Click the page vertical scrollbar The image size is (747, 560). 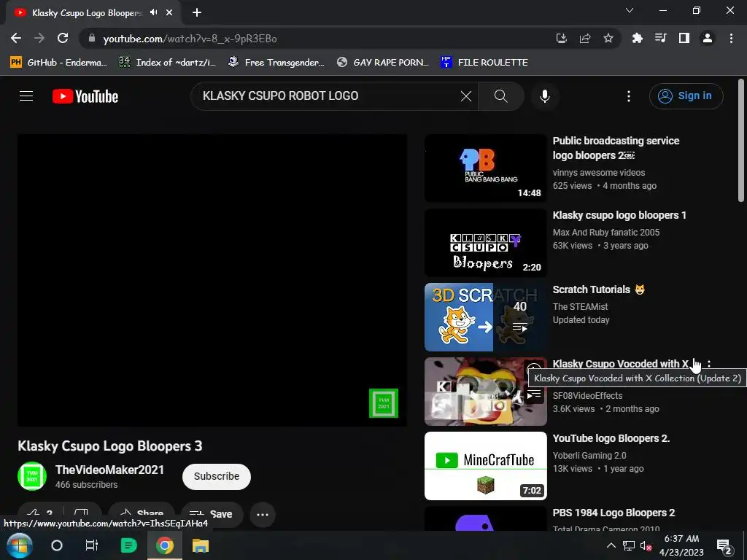click(740, 141)
